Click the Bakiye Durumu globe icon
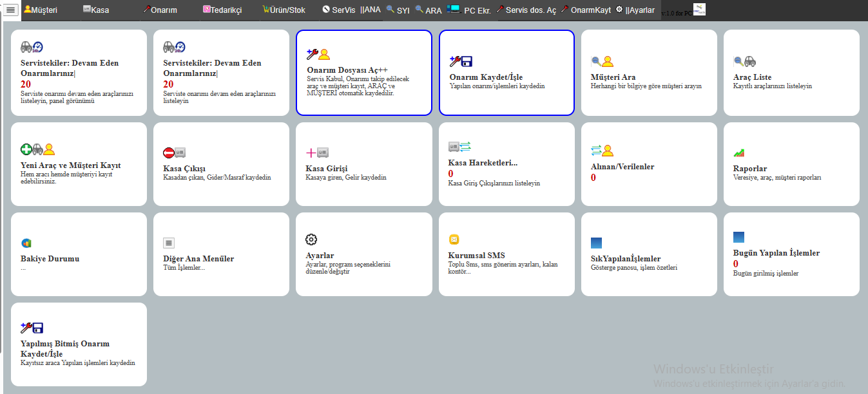This screenshot has height=394, width=868. 26,243
